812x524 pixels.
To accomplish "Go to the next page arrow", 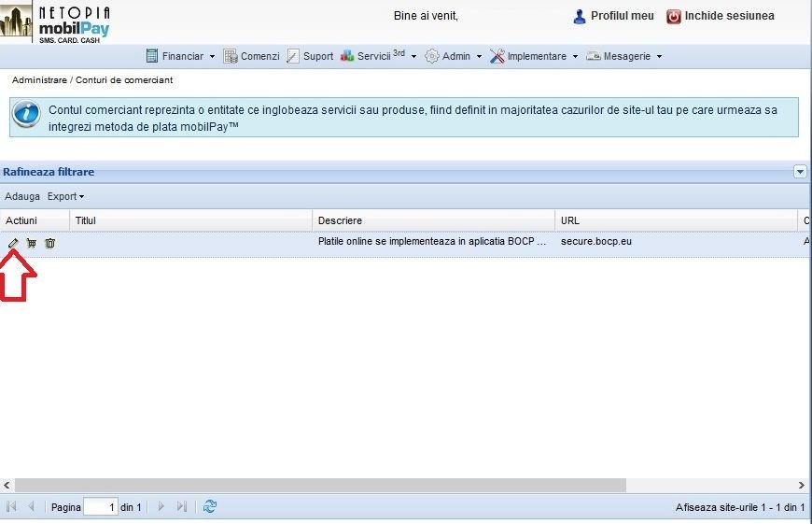I will 161,506.
